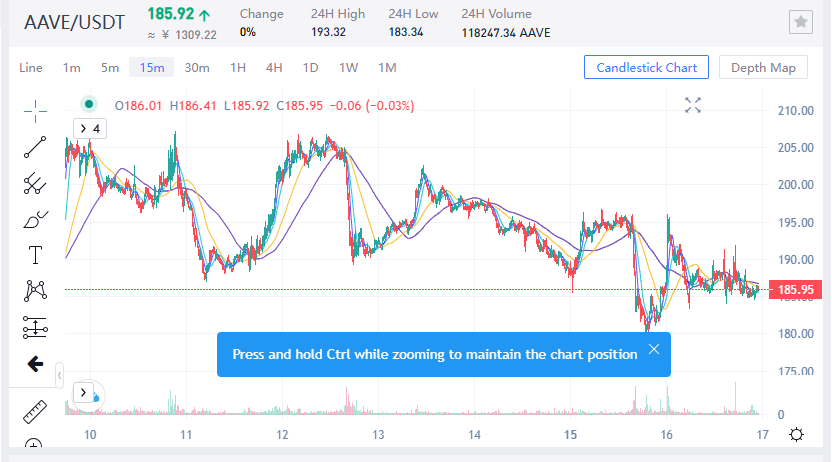
Task: Select the pitchfork drawing tool
Action: (35, 184)
